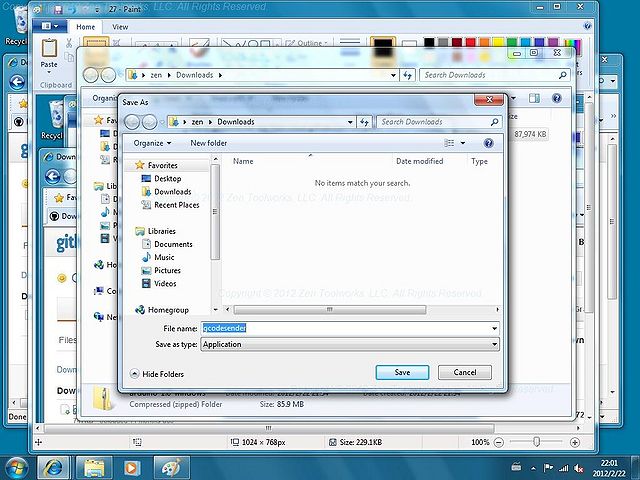Click the Edit colors rainbow icon in Paint

click(573, 46)
